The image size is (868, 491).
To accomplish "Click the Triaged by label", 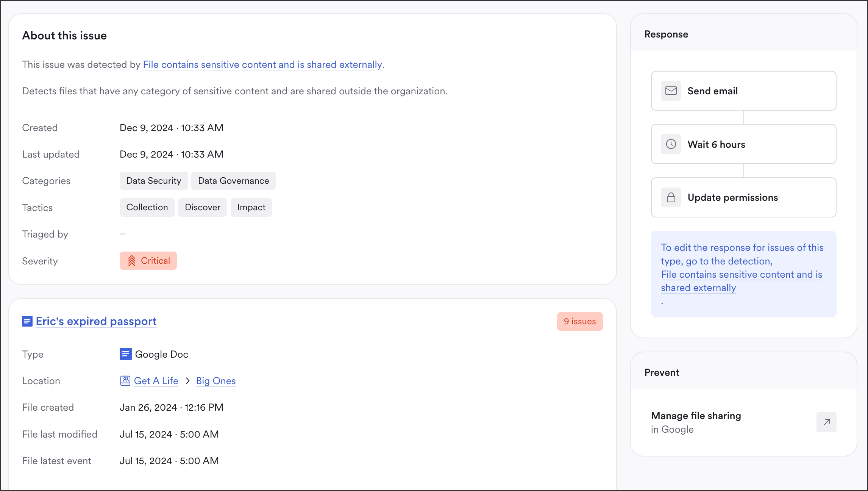I will [x=45, y=234].
